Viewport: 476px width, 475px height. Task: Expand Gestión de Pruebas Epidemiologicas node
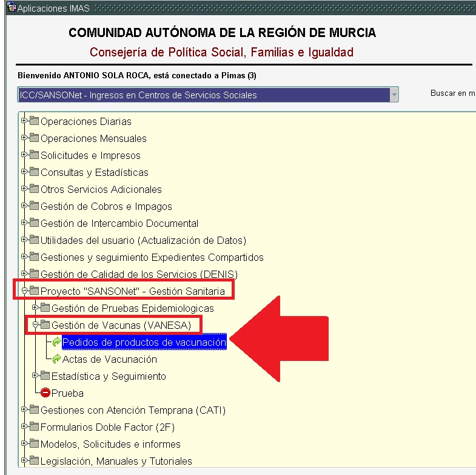(x=35, y=308)
